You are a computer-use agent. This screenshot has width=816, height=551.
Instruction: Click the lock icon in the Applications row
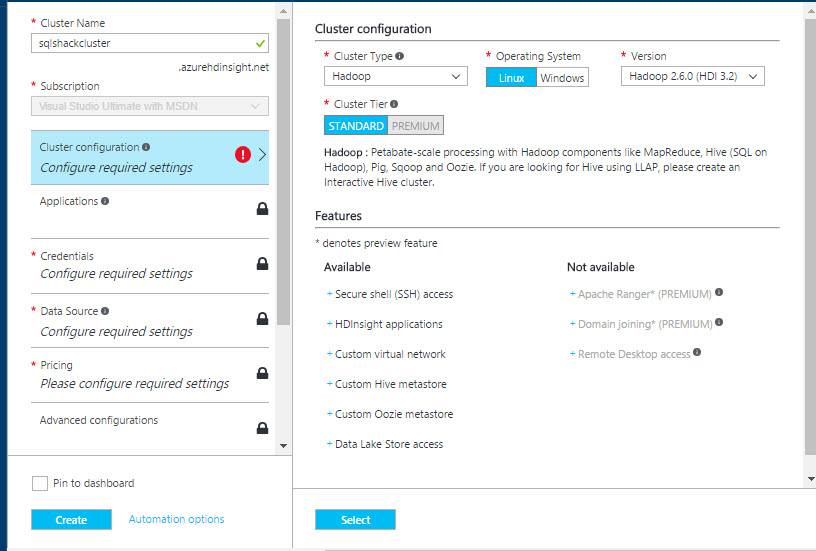(262, 209)
